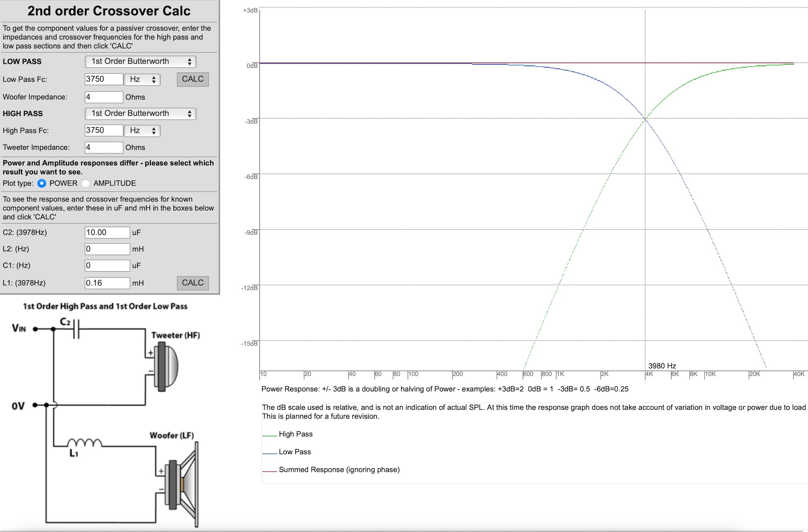Click the blue Low Pass legend line
Screen dimensions: 808x532
tap(269, 454)
